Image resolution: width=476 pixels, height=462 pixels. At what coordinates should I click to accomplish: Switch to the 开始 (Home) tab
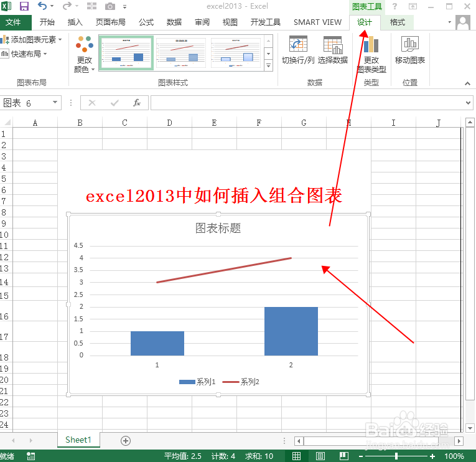click(47, 22)
